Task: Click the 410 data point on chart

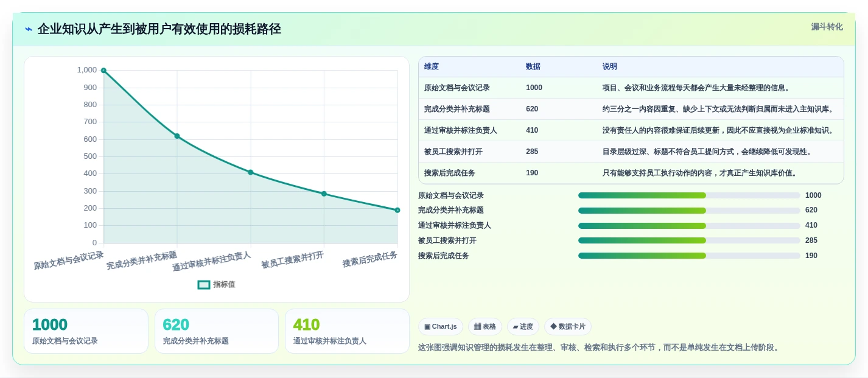Action: pos(250,172)
